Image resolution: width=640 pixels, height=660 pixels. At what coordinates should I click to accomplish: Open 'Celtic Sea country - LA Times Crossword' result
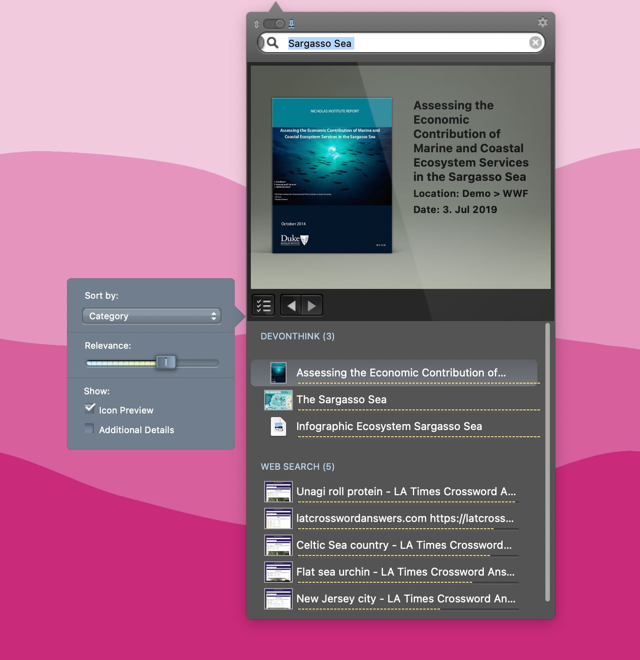[x=391, y=546]
